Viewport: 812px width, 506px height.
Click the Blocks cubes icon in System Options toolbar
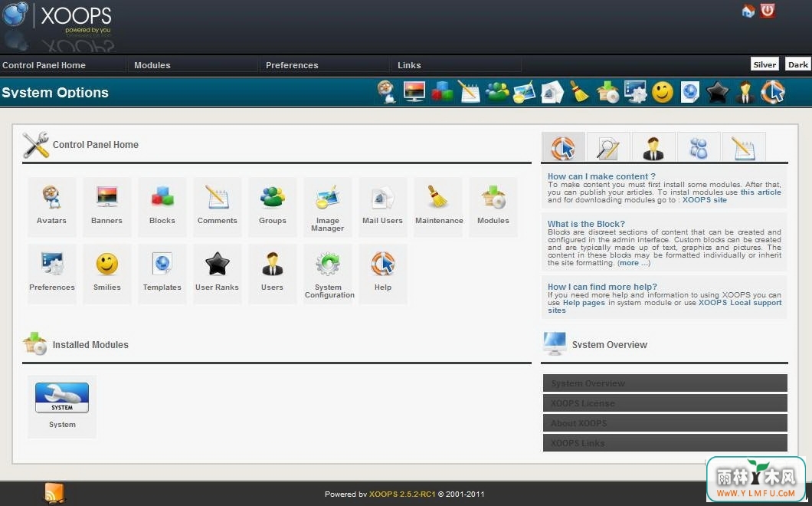tap(442, 92)
